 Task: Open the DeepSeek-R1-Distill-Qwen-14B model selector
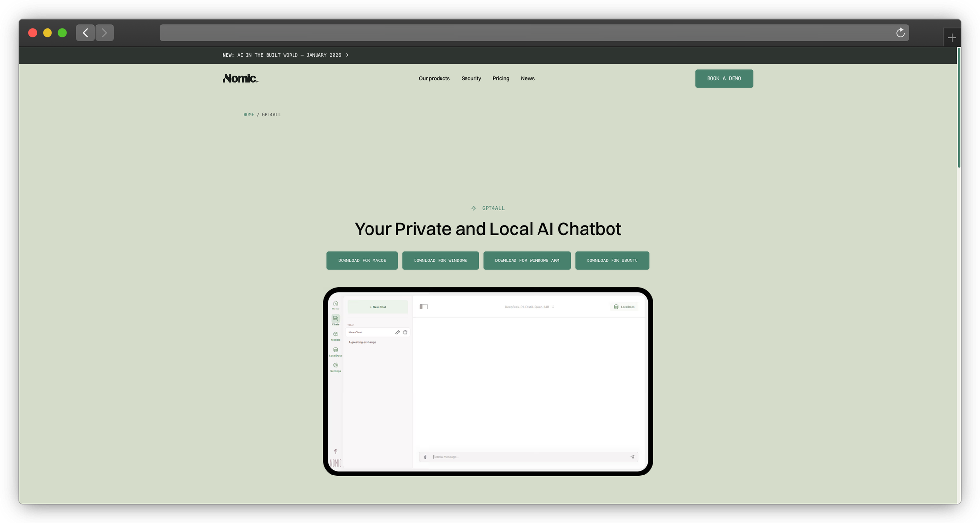pyautogui.click(x=529, y=307)
